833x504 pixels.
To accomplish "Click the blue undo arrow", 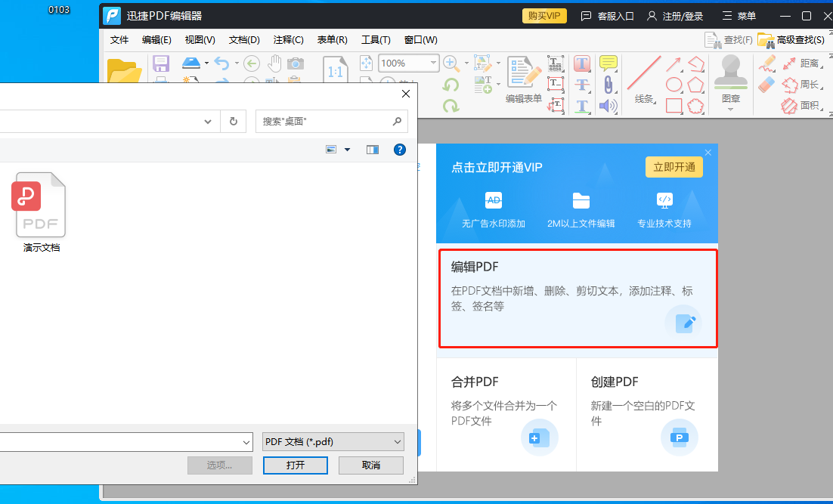I will point(221,63).
